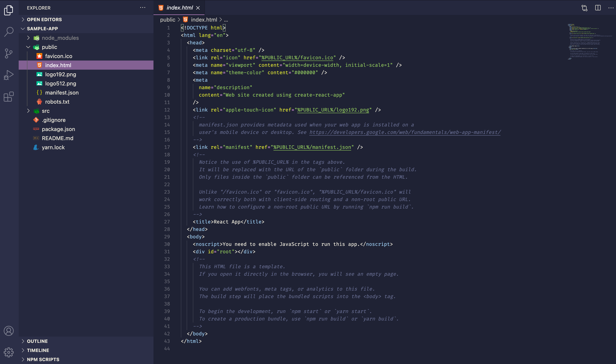
Task: Click the Accounts icon
Action: (9, 331)
